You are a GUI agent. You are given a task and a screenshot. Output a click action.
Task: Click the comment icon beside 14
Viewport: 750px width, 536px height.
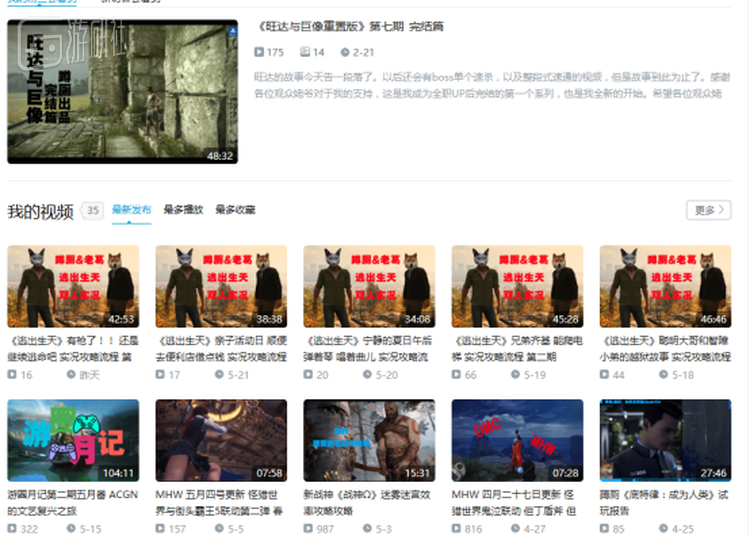305,52
